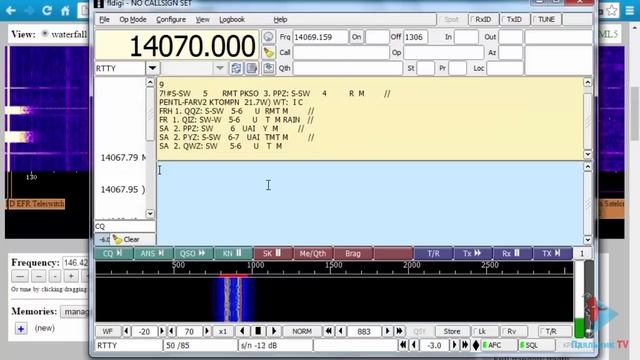Pause the waterfall with the stop square button
This screenshot has height=360, width=640.
[258, 331]
